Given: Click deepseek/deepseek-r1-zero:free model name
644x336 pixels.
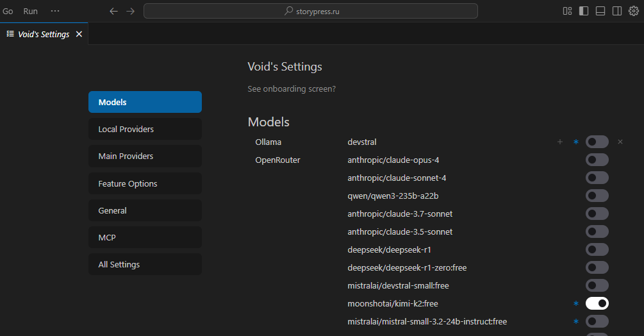Looking at the screenshot, I should tap(407, 268).
